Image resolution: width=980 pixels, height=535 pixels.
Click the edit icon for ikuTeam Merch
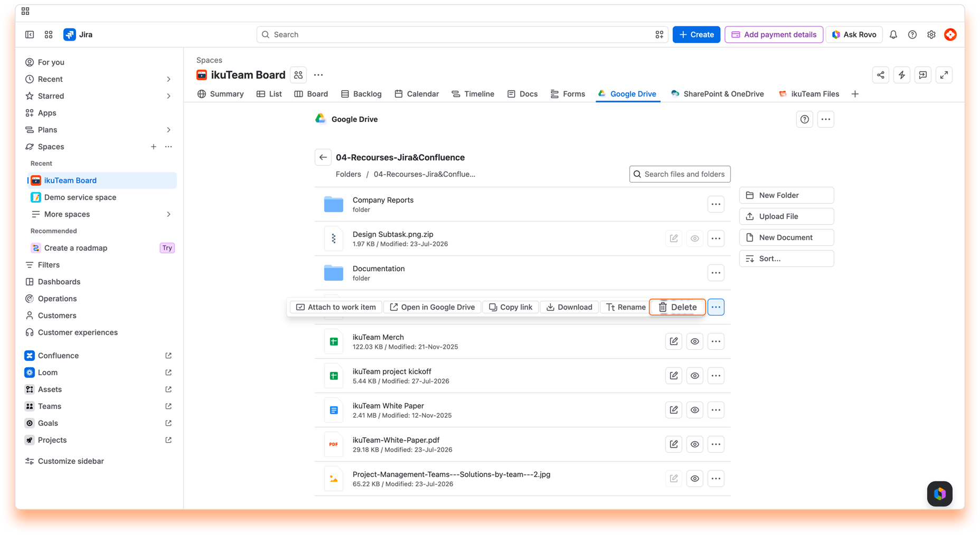pos(673,341)
